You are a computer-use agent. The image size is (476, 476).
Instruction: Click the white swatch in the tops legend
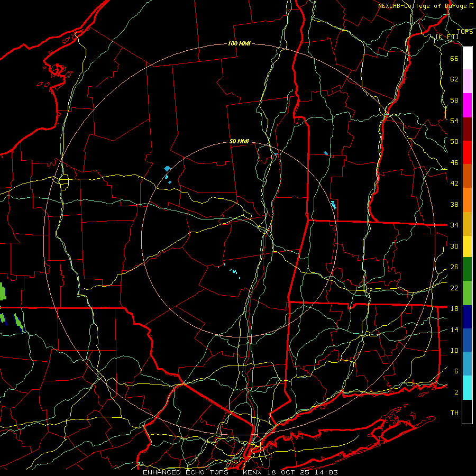tap(467, 58)
